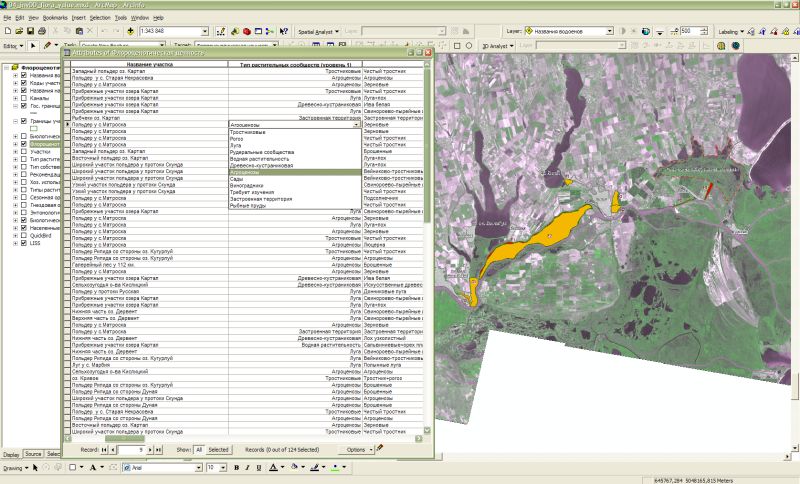Show only Selected records button
Screen dimensions: 800x484
click(219, 450)
